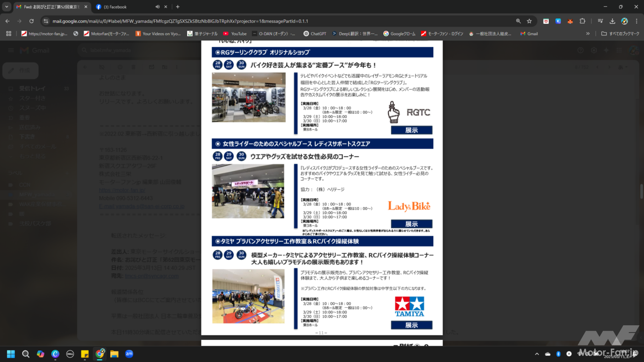Click the zoom magnifier in address bar
The height and width of the screenshot is (362, 644).
518,21
